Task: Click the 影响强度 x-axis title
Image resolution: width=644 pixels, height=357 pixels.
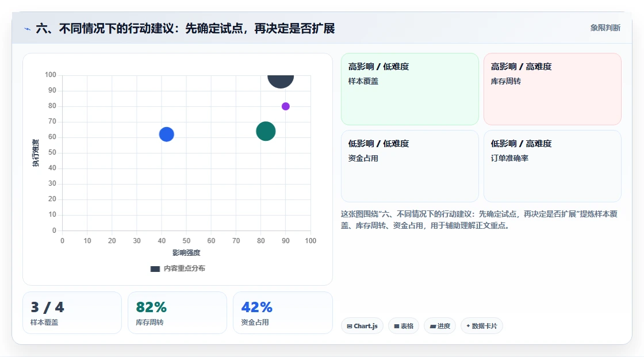Action: 186,252
